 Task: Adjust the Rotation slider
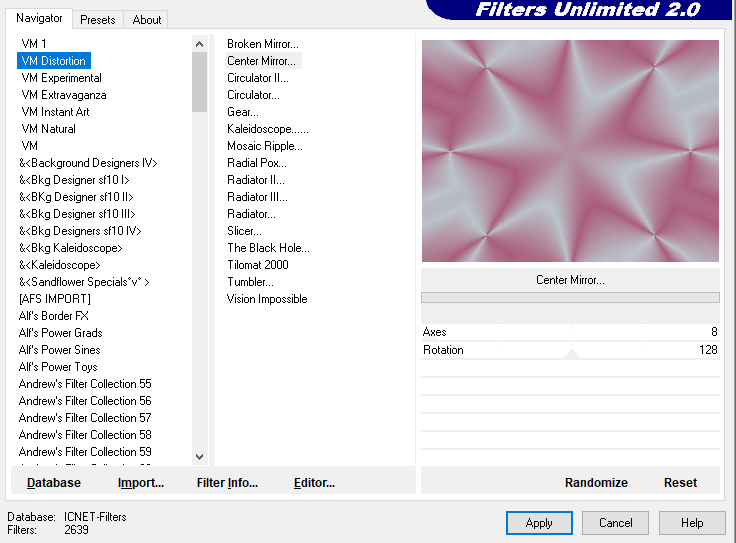coord(570,350)
